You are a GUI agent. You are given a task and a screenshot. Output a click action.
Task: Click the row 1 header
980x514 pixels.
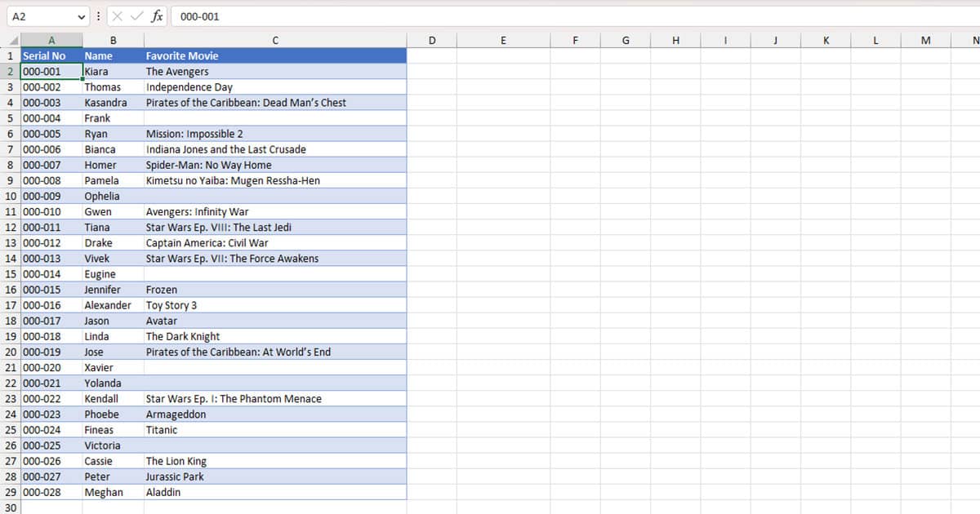point(10,55)
